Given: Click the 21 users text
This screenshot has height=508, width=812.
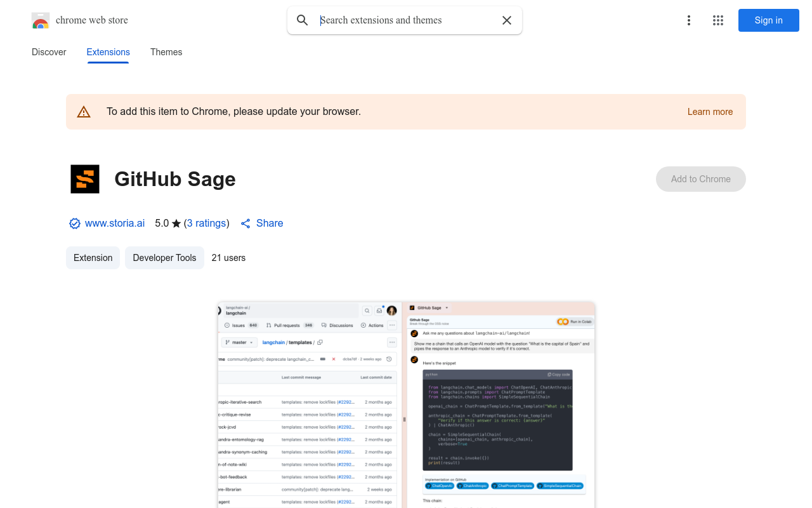Looking at the screenshot, I should (228, 258).
